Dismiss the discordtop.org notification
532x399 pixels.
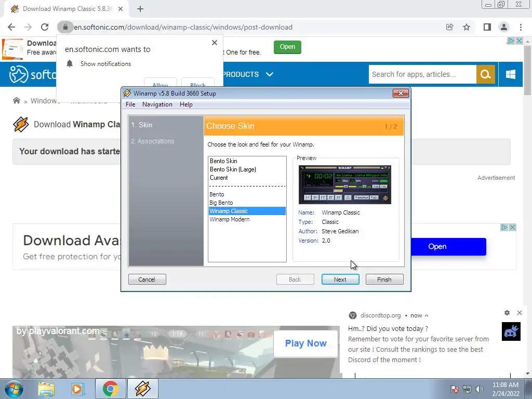(x=520, y=313)
